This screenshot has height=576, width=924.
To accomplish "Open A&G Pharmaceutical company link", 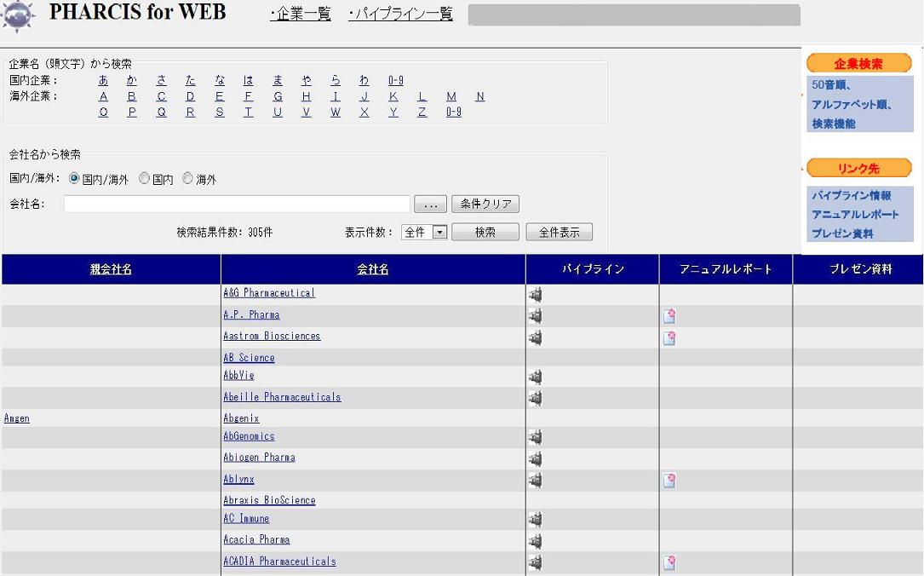I will (269, 292).
